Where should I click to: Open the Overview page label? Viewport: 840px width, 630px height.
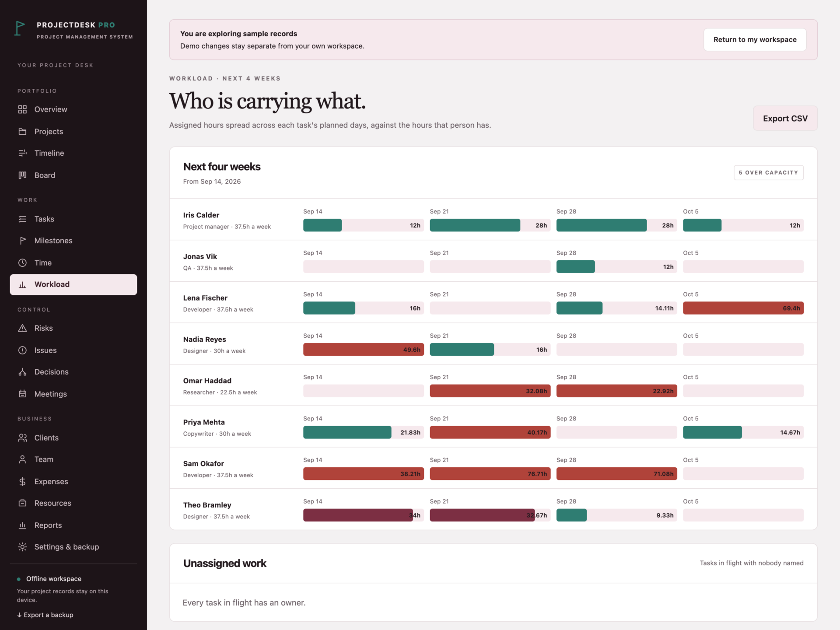coord(51,109)
